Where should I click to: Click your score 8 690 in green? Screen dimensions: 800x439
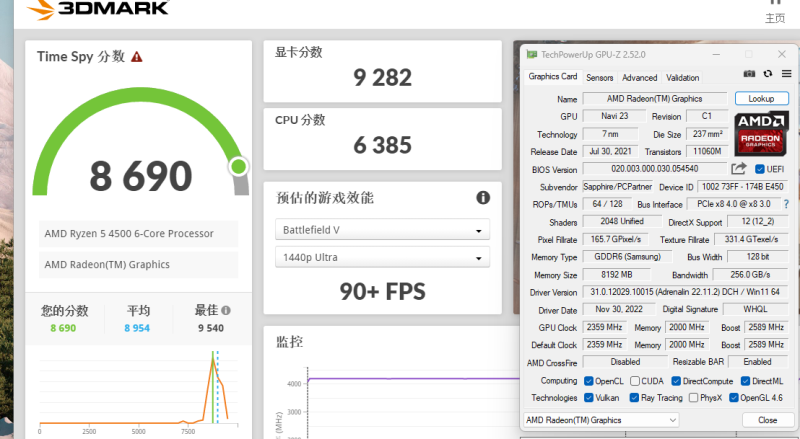[63, 328]
